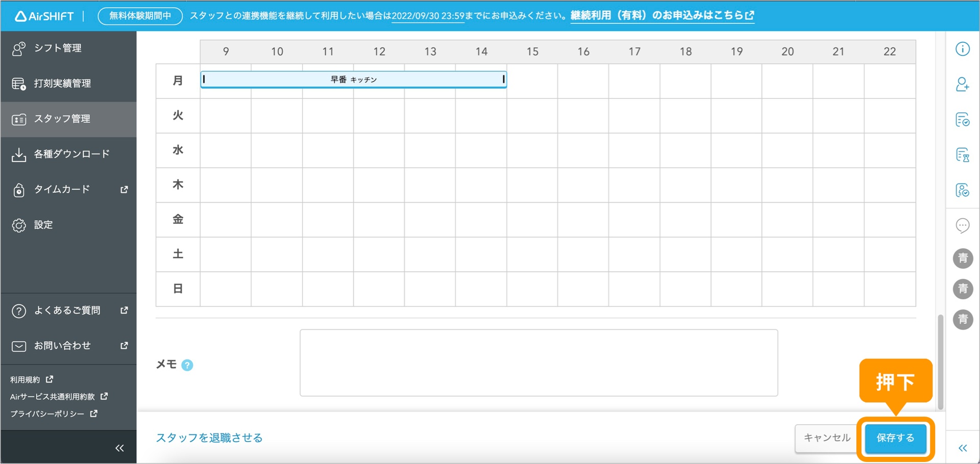Select the staff confirmation icon in right sidebar
Viewport: 980px width, 464px height.
coord(963,190)
